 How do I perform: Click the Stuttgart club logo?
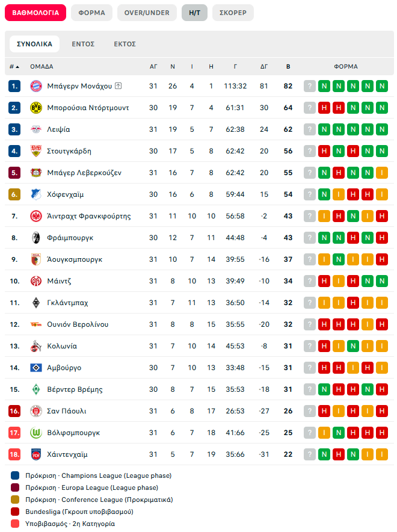pos(35,151)
